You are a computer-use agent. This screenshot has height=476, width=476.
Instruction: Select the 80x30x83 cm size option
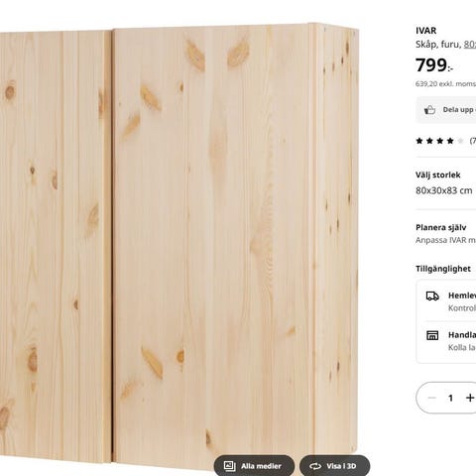point(444,190)
